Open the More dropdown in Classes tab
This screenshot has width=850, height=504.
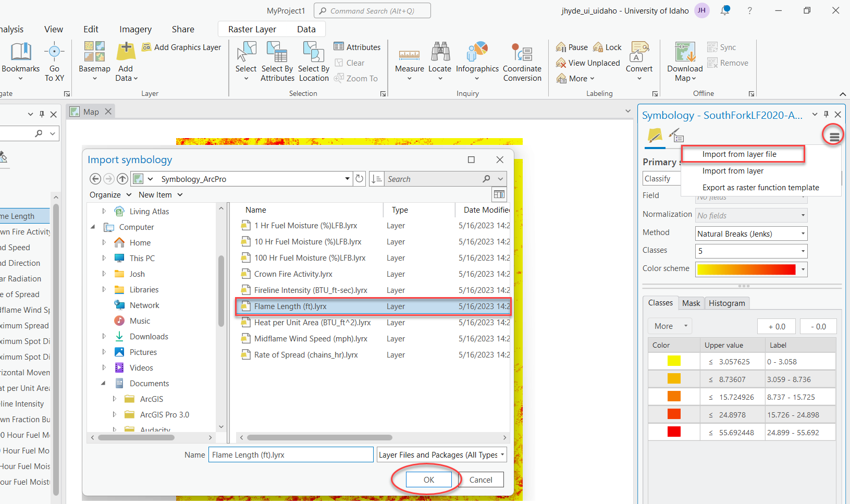670,326
